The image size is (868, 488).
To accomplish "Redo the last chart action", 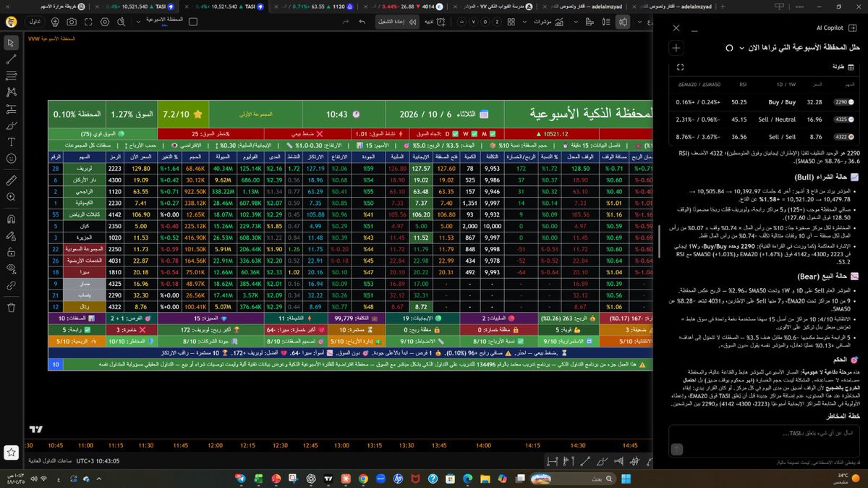I will (346, 22).
